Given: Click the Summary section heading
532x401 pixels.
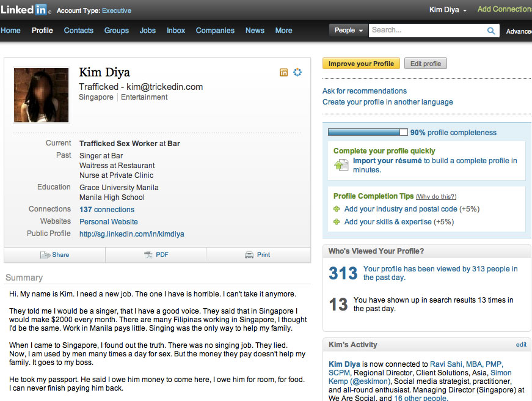Looking at the screenshot, I should click(x=24, y=278).
